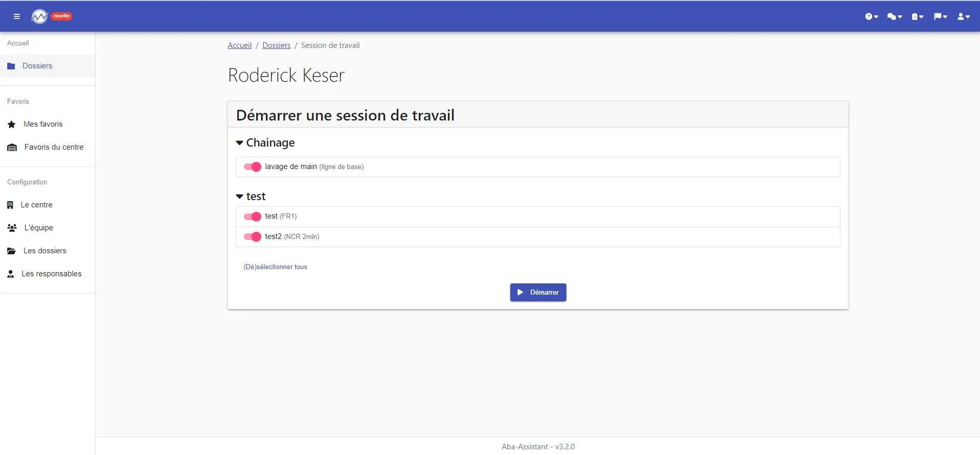This screenshot has width=980, height=455.
Task: Click Session de travail breadcrumb text
Action: coord(330,45)
